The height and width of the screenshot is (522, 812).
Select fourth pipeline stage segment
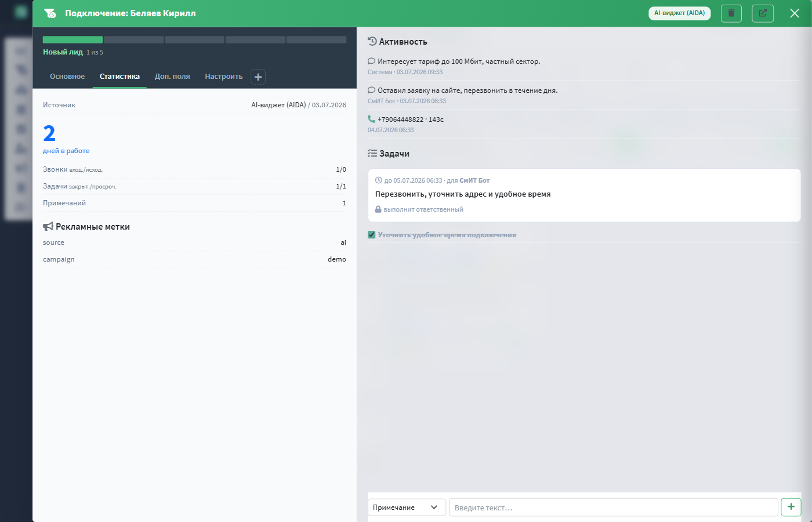point(255,40)
